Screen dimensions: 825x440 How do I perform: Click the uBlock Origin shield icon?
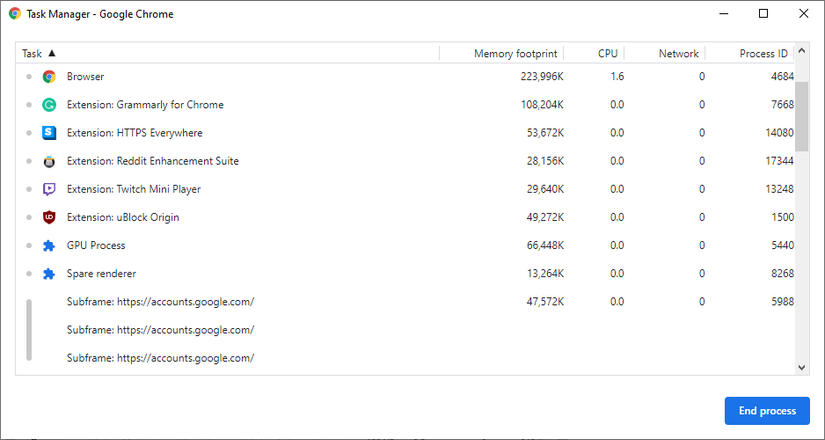49,217
